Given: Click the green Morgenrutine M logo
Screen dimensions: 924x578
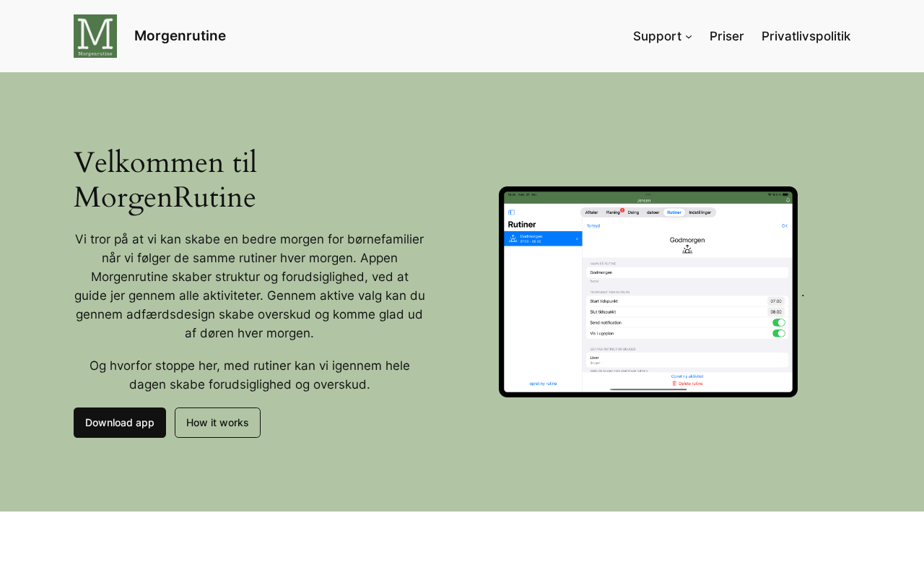Looking at the screenshot, I should coord(95,36).
